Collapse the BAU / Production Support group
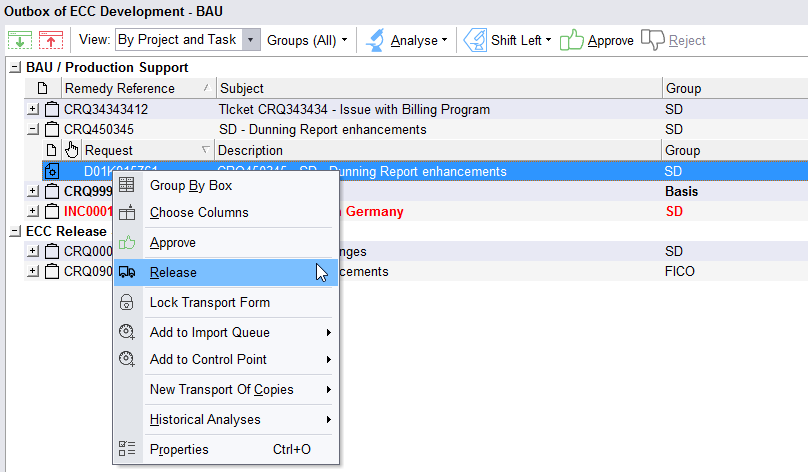This screenshot has height=472, width=808. [14, 68]
